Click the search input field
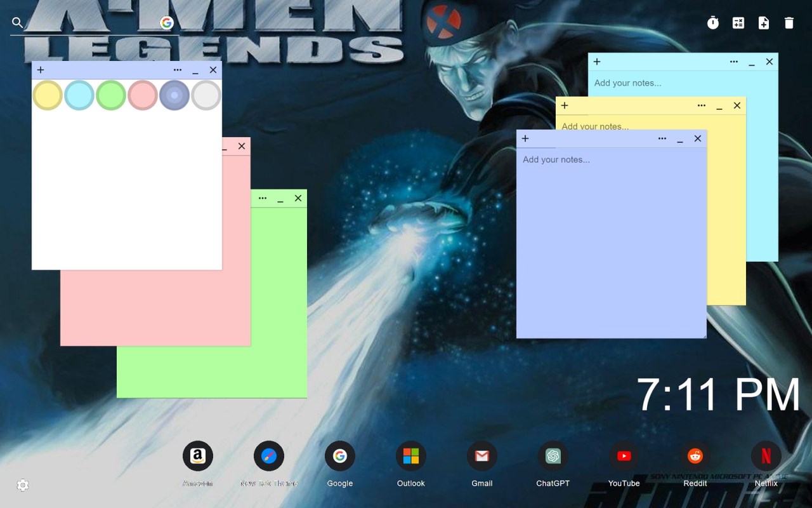The height and width of the screenshot is (508, 812). 92,23
